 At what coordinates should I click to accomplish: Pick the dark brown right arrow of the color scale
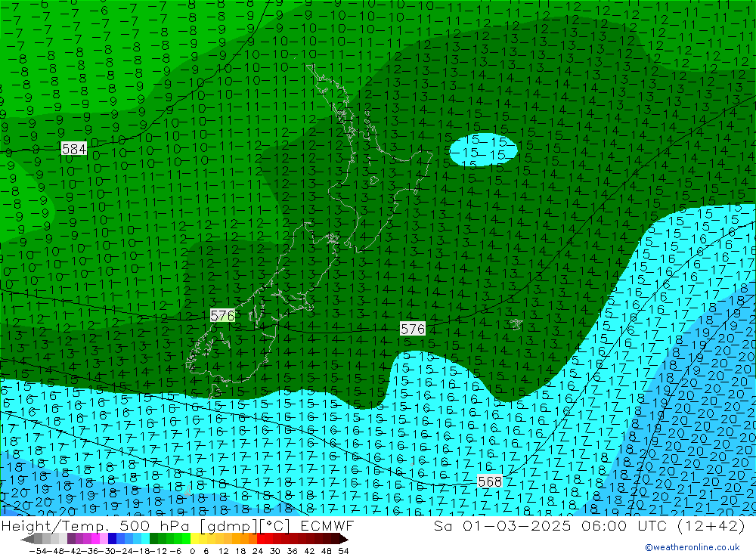344,540
